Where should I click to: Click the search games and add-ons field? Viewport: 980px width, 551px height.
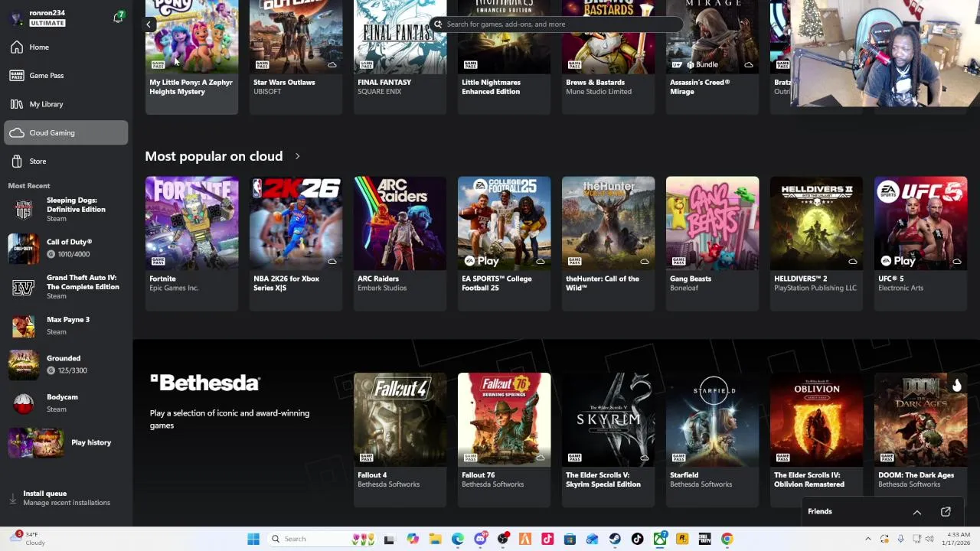pos(556,24)
